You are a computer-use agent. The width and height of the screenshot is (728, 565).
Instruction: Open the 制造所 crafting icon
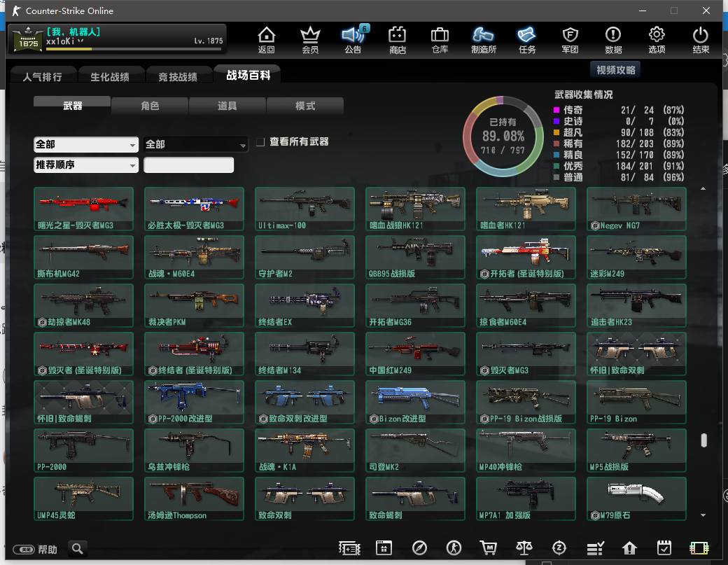(x=483, y=39)
